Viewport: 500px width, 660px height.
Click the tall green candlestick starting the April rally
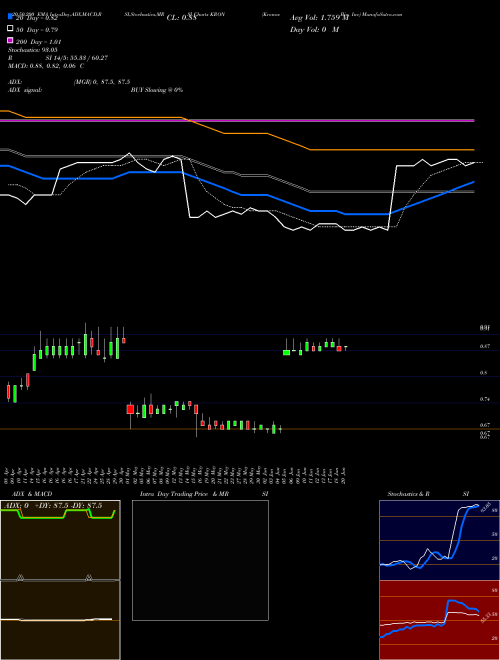click(x=34, y=361)
